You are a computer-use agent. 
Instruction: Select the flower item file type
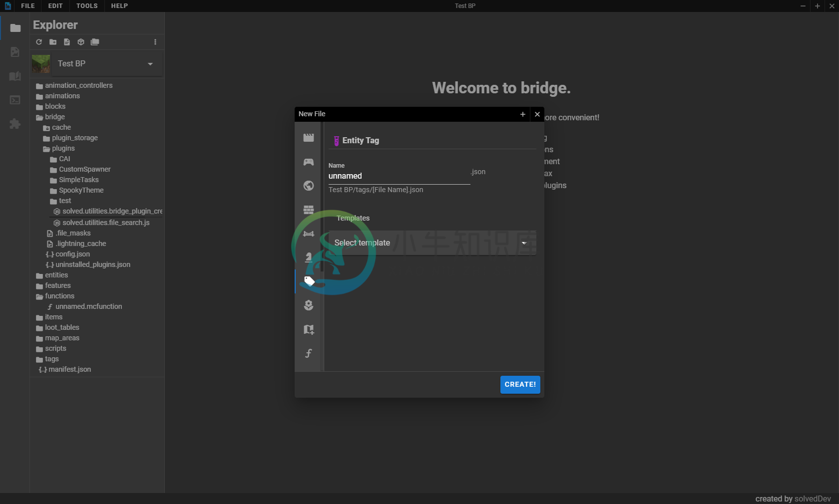(309, 305)
